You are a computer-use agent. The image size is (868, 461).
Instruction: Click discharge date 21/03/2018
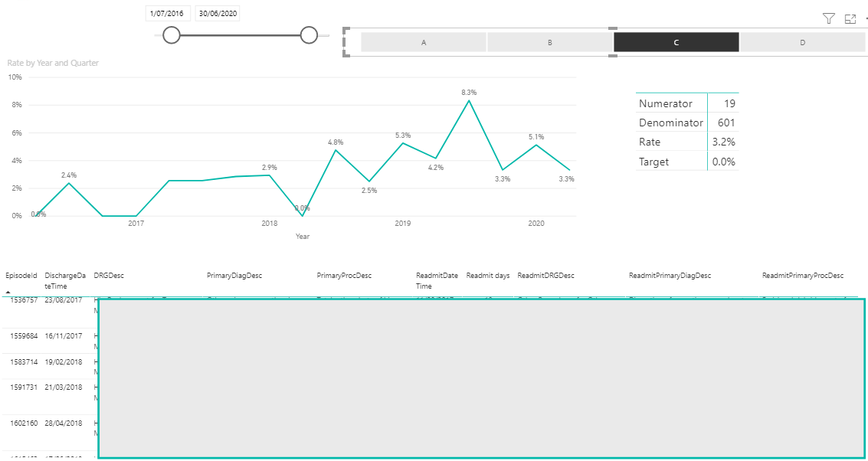coord(63,387)
